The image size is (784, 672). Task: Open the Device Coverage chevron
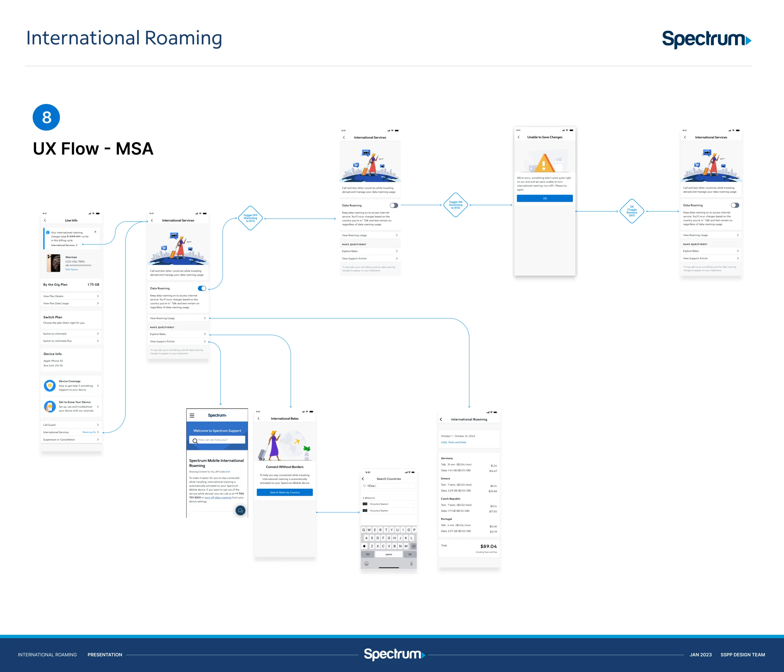point(98,386)
